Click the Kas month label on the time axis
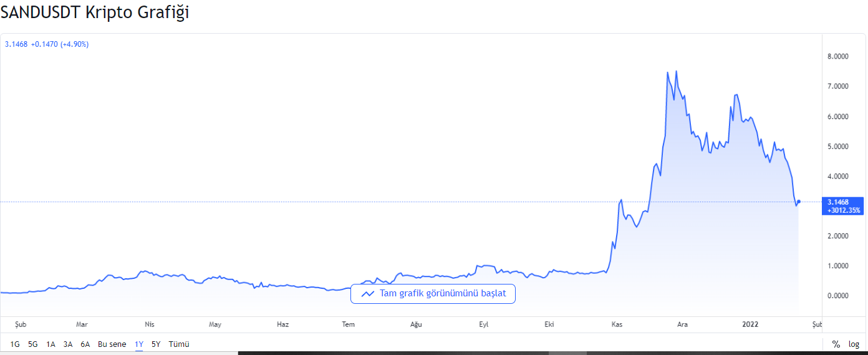The height and width of the screenshot is (355, 868). pyautogui.click(x=617, y=324)
